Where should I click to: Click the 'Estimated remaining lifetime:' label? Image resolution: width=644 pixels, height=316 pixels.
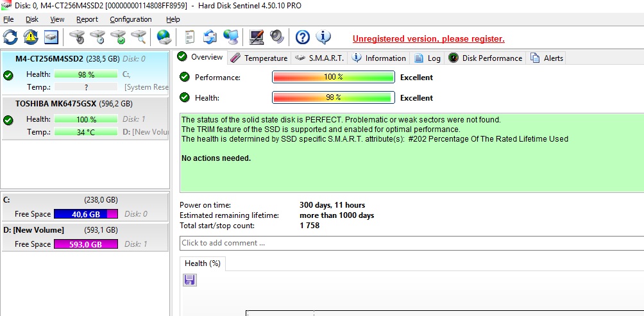pos(229,215)
